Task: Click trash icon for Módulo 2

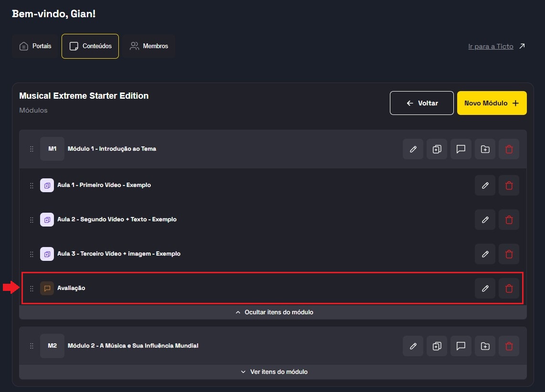Action: [x=509, y=346]
